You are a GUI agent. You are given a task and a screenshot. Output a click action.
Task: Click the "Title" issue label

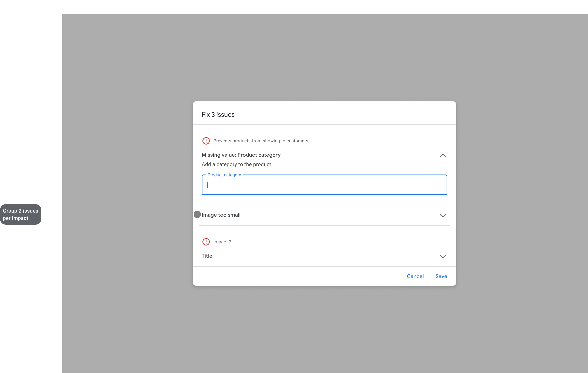pos(207,256)
